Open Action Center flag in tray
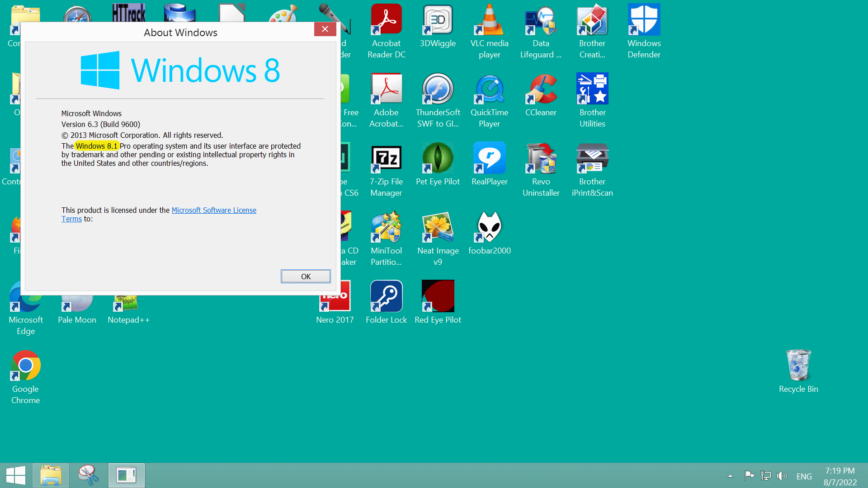Viewport: 868px width, 488px height. [749, 476]
